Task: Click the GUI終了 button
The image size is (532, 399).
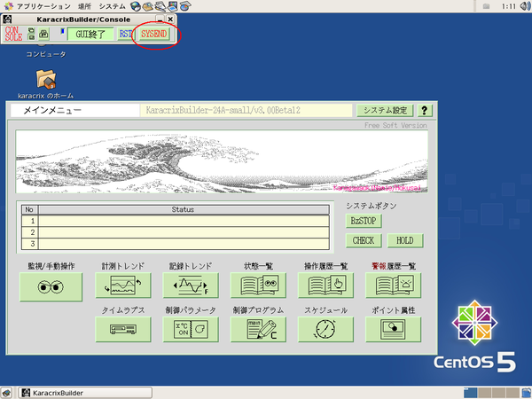Action: pyautogui.click(x=90, y=34)
